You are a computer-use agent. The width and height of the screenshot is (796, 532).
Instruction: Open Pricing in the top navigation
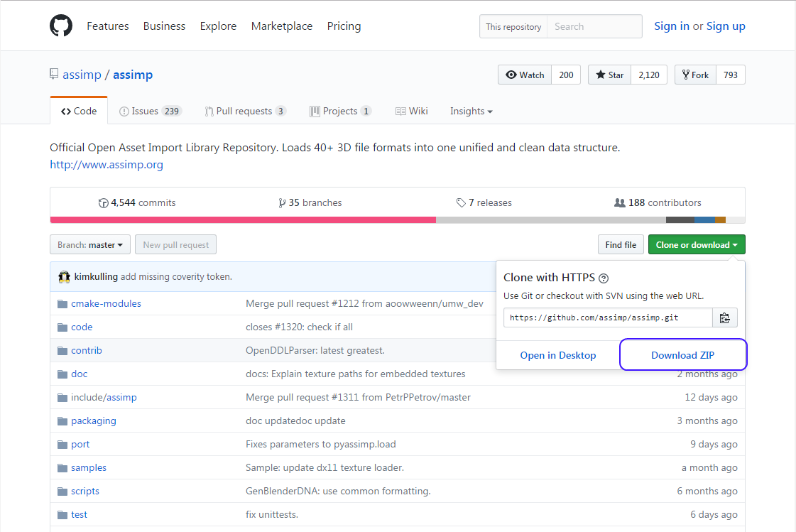(x=344, y=26)
